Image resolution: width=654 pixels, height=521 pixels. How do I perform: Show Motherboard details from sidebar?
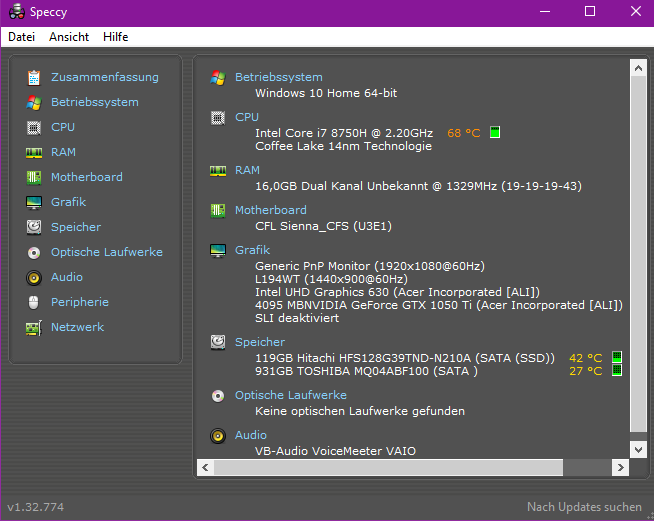pos(87,177)
